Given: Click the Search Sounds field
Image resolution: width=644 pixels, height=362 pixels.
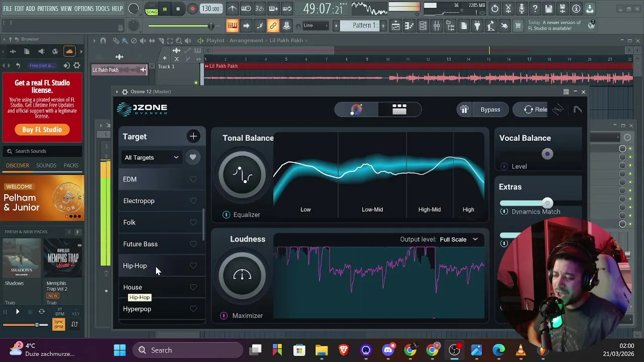Looking at the screenshot, I should (42, 151).
